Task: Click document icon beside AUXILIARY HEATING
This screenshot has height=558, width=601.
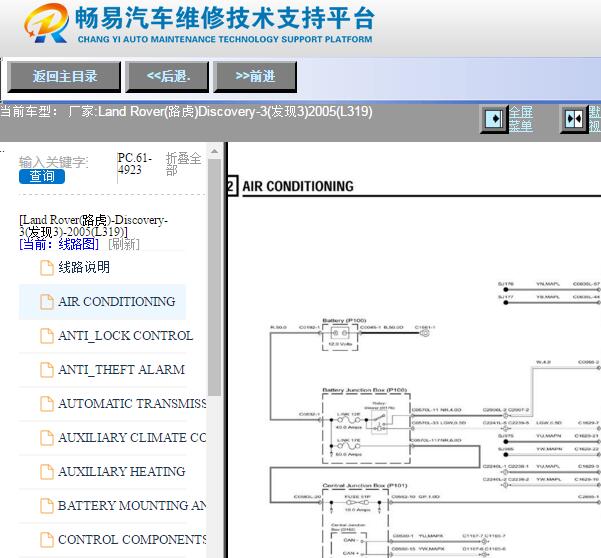Action: [x=47, y=472]
